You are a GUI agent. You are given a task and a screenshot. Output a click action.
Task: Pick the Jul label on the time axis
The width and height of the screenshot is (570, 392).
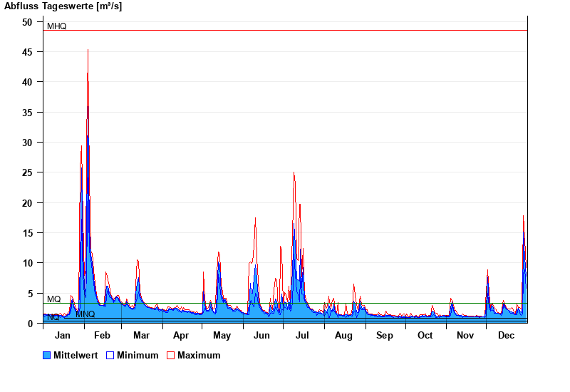point(303,336)
